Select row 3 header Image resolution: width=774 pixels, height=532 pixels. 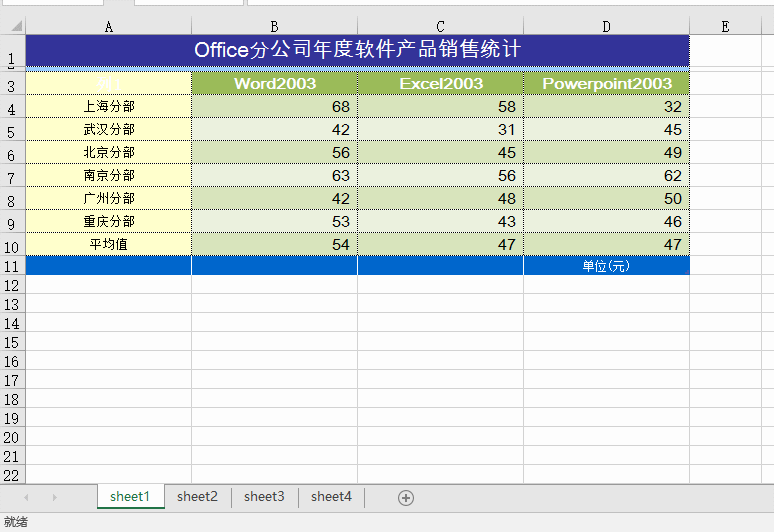(12, 83)
